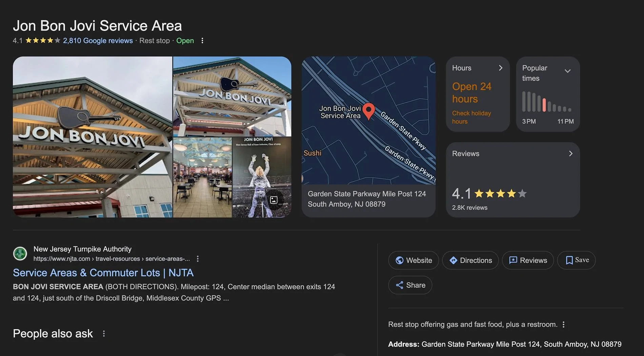Click the Jon Bon Jovi Service Area title
This screenshot has width=644, height=356.
97,26
